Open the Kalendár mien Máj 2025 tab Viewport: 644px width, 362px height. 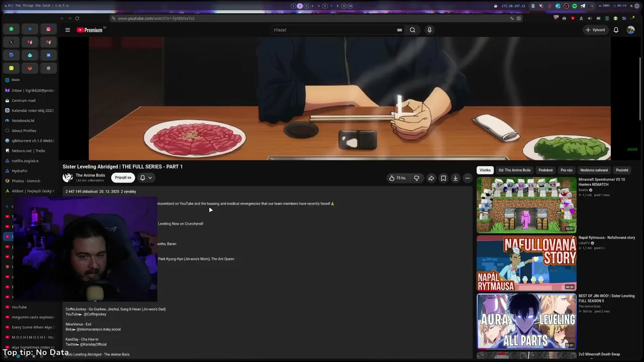click(x=29, y=111)
